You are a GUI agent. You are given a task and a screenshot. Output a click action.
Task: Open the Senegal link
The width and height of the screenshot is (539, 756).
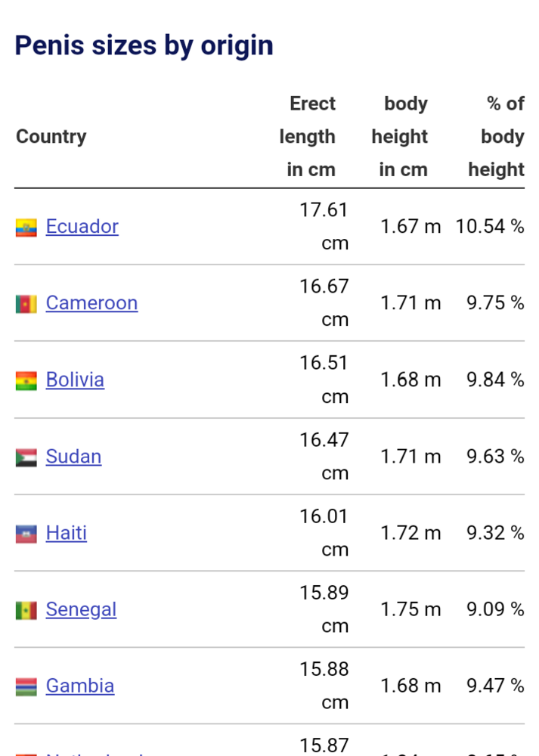tap(81, 609)
